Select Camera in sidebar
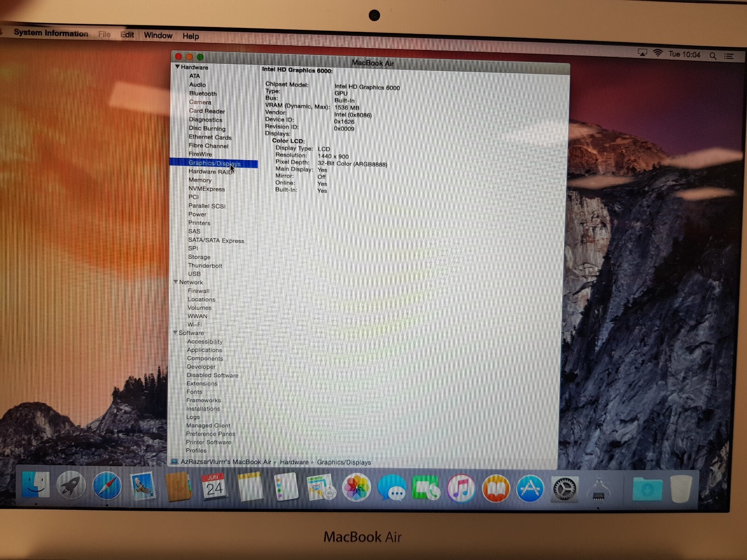 pyautogui.click(x=200, y=102)
